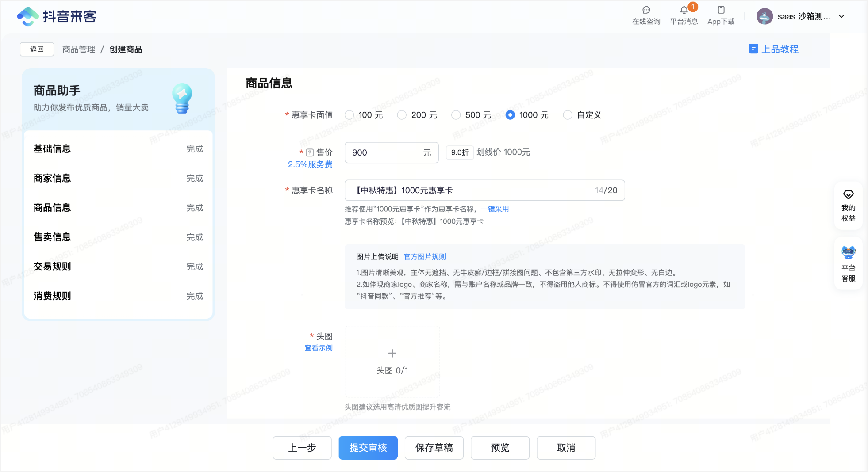Screen dimensions: 868x472
Task: Select the 500 元 card value
Action: [456, 115]
